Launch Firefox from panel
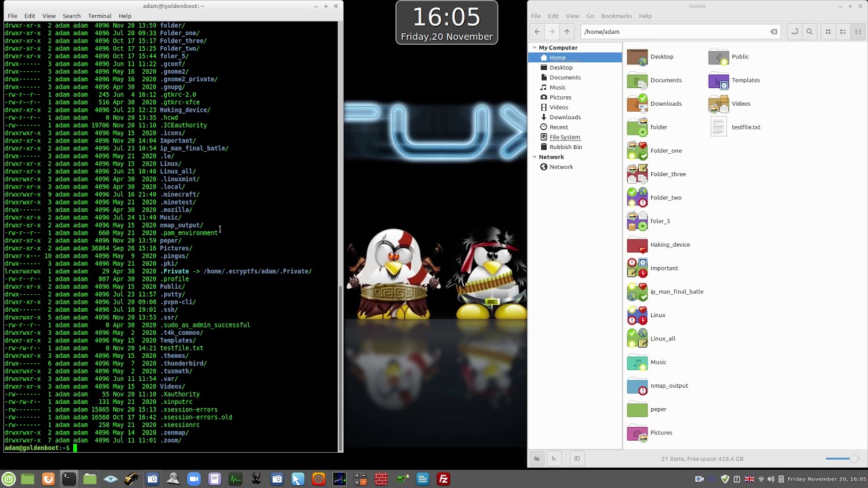The image size is (868, 488). point(47,479)
